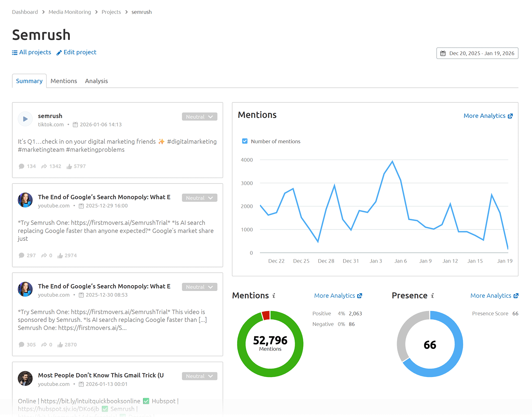Click the All projects list icon
The height and width of the screenshot is (417, 532).
point(14,52)
